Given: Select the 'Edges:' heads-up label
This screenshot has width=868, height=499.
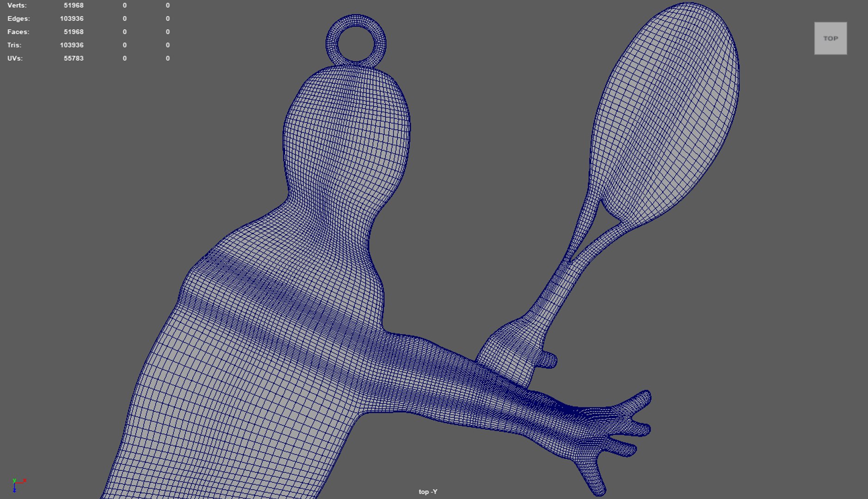Looking at the screenshot, I should [x=18, y=19].
